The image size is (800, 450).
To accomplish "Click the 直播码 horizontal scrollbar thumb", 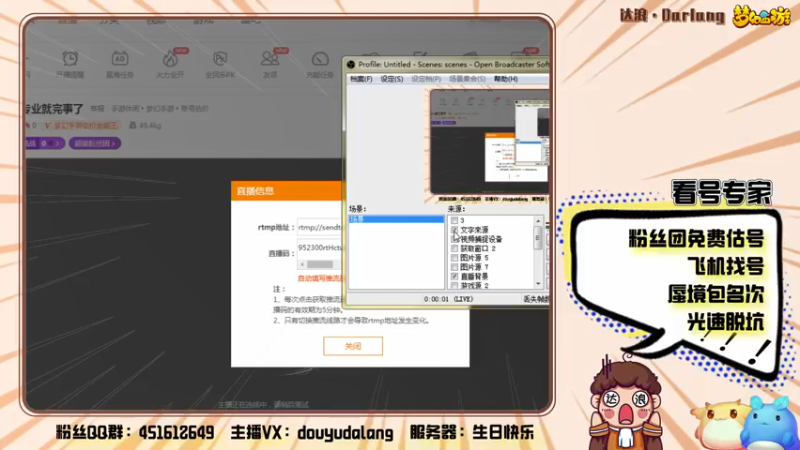I will (320, 264).
